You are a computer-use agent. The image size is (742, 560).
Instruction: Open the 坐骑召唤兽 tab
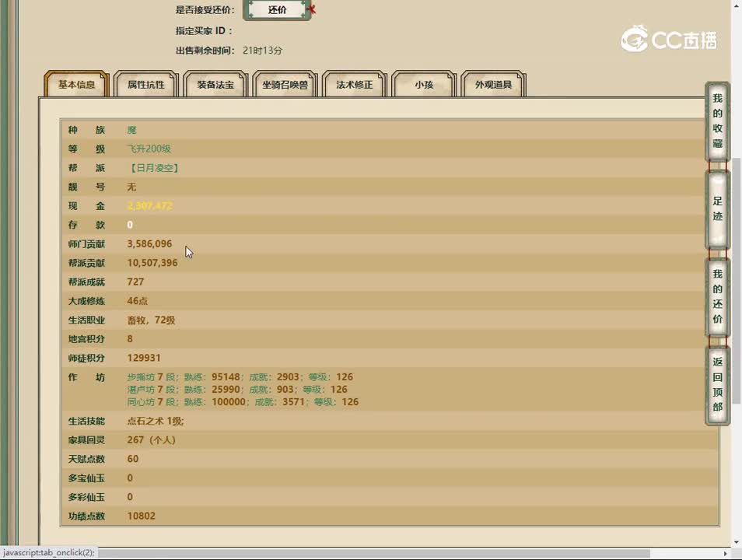coord(285,84)
